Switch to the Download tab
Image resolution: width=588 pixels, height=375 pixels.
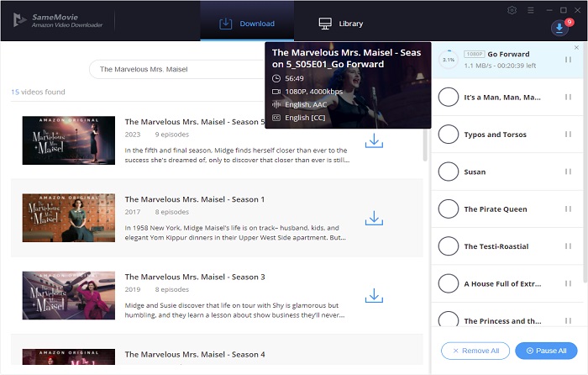point(248,24)
